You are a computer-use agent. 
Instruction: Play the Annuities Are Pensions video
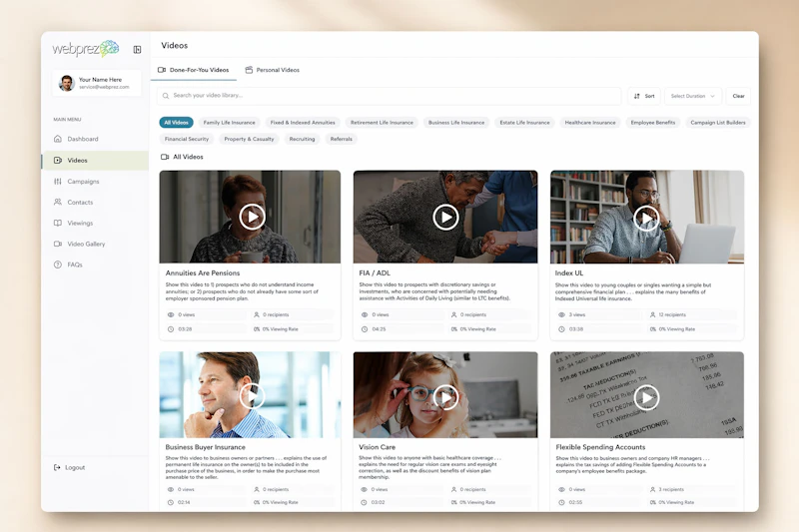(x=253, y=217)
